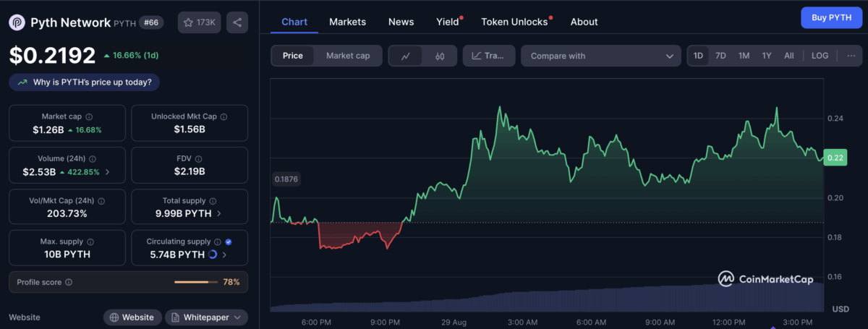Click the verified badge next to Circulating supply
The image size is (868, 329).
pyautogui.click(x=229, y=242)
